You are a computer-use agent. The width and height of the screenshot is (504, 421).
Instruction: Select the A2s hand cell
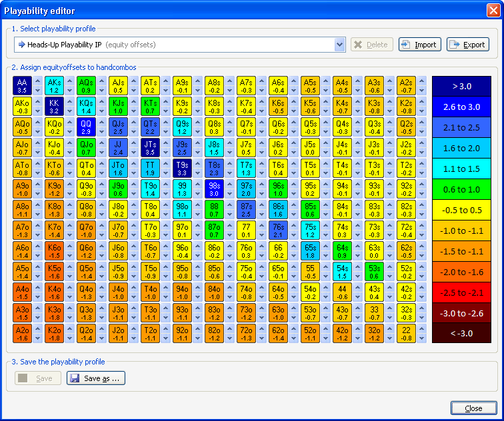click(406, 86)
